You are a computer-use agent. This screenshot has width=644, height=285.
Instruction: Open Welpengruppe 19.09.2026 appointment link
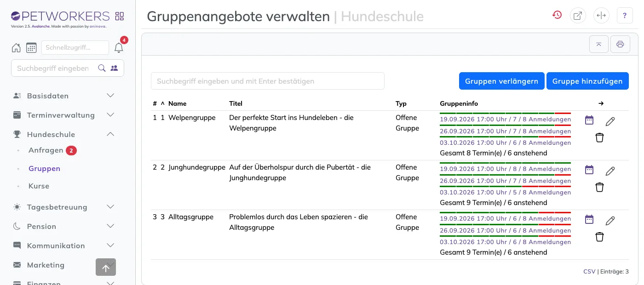pos(506,120)
